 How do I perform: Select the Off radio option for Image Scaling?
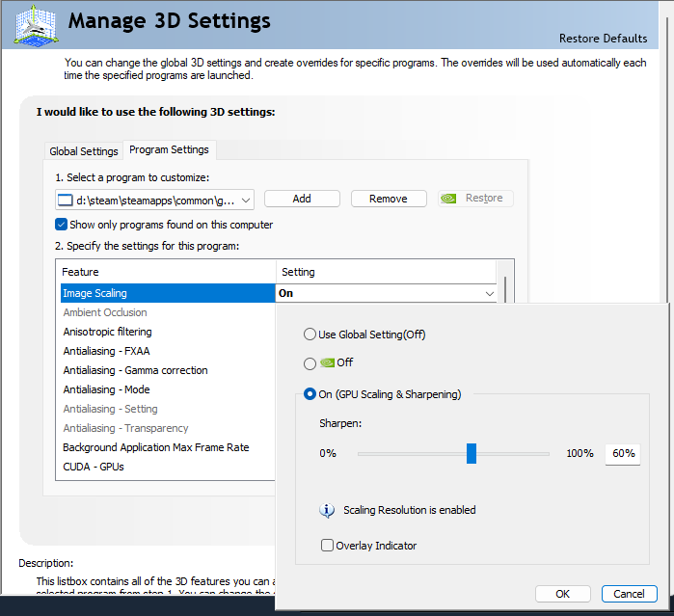pyautogui.click(x=310, y=363)
